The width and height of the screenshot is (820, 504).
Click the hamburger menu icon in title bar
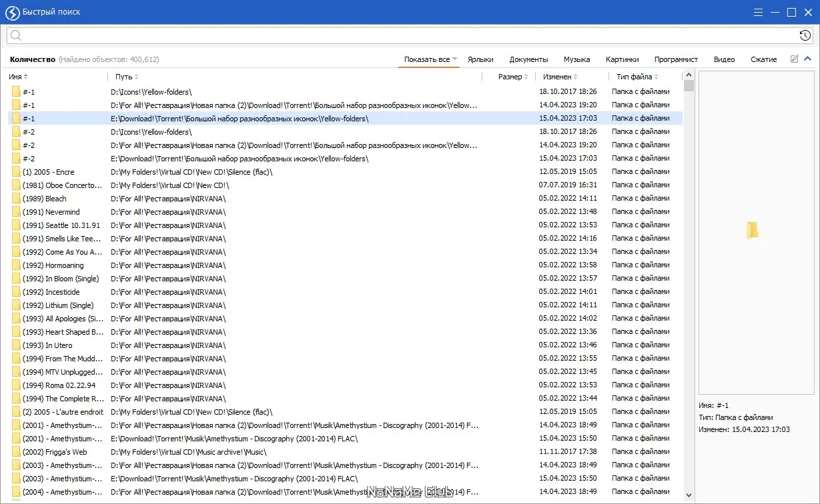click(x=758, y=12)
